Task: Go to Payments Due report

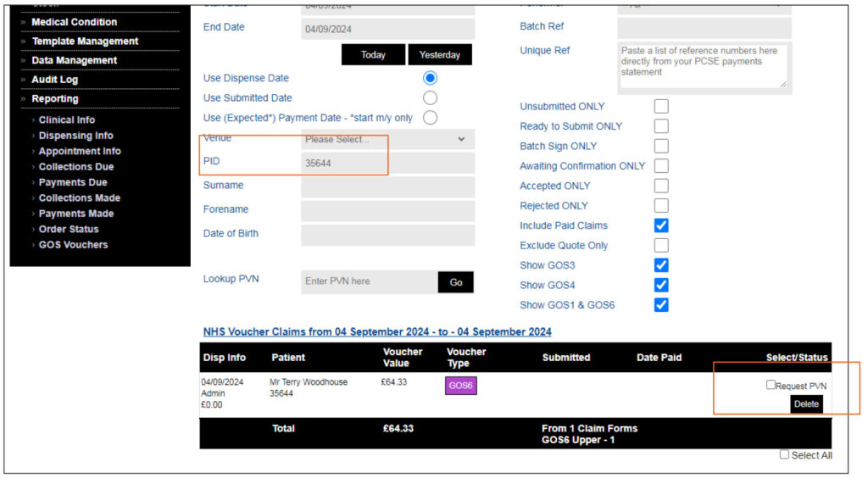Action: 73,182
